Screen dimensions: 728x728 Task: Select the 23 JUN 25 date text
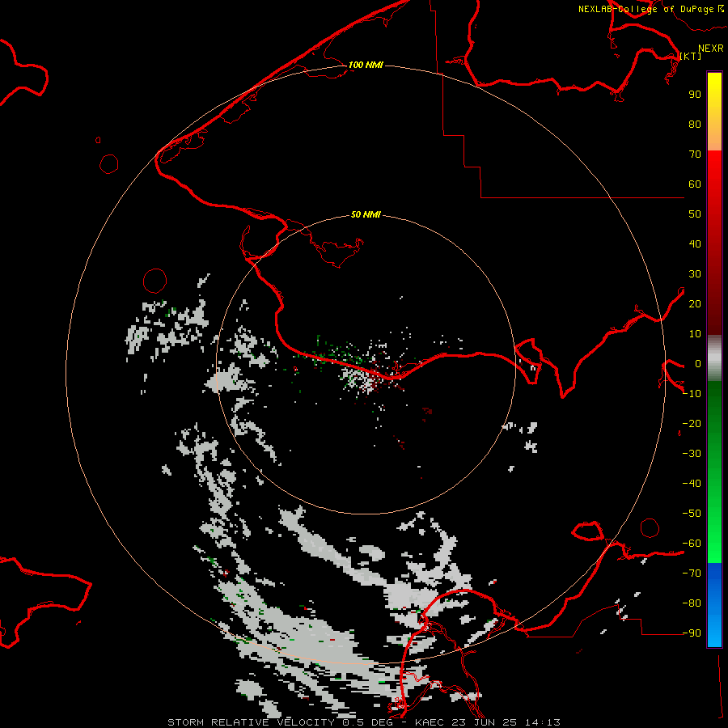[485, 722]
